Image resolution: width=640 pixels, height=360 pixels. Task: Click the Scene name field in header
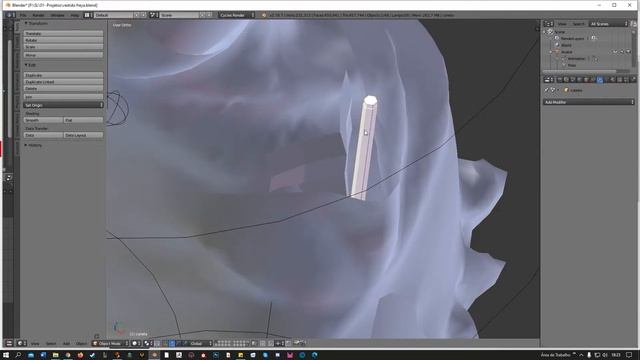pos(179,15)
